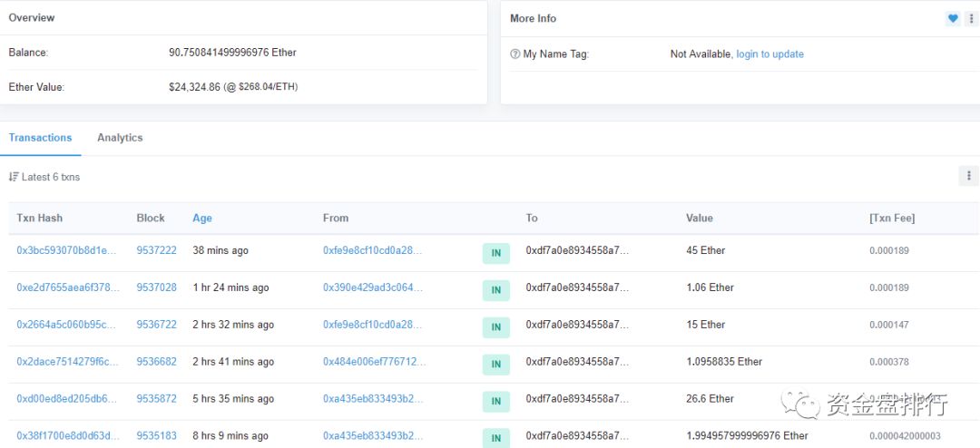Open block 9537222
The height and width of the screenshot is (448, 980).
(x=156, y=250)
